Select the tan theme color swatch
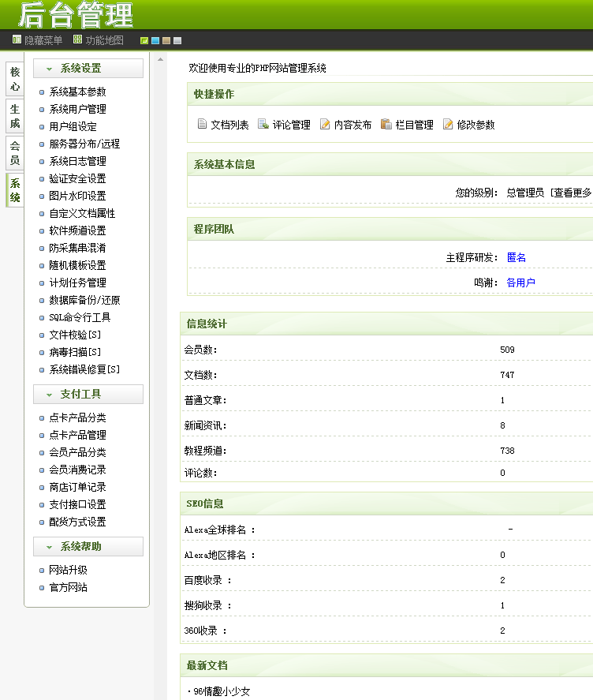 (x=166, y=40)
